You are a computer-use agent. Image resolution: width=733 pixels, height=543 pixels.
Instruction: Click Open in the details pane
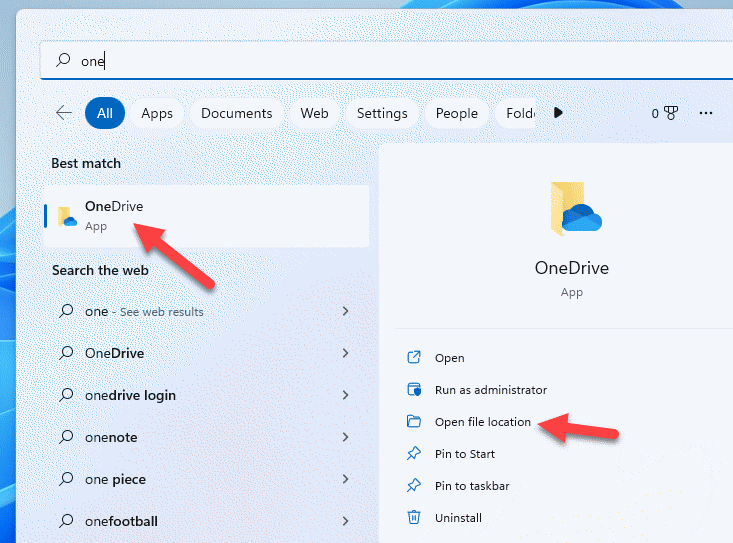(x=450, y=358)
